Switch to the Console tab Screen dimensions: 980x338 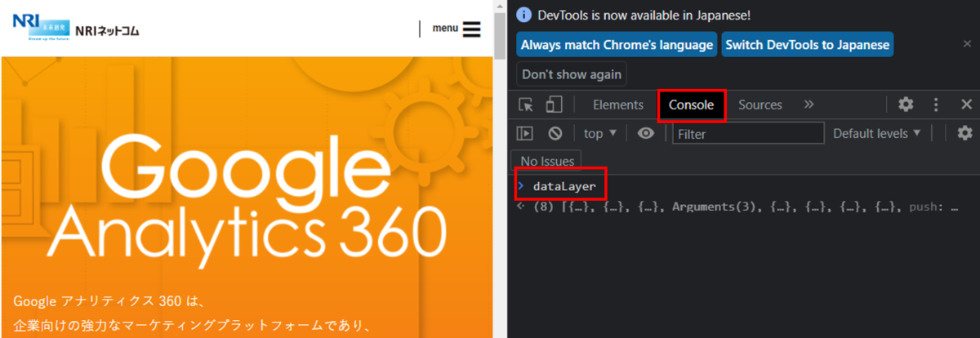click(692, 105)
